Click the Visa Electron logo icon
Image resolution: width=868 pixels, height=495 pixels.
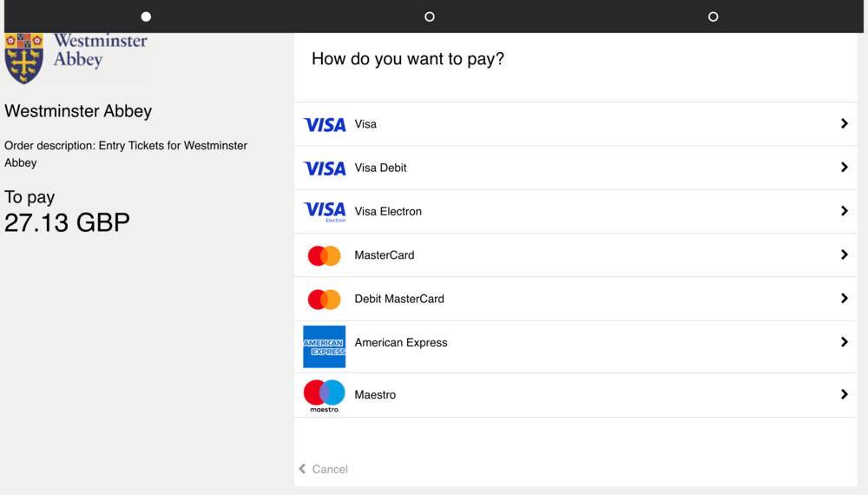click(x=325, y=212)
